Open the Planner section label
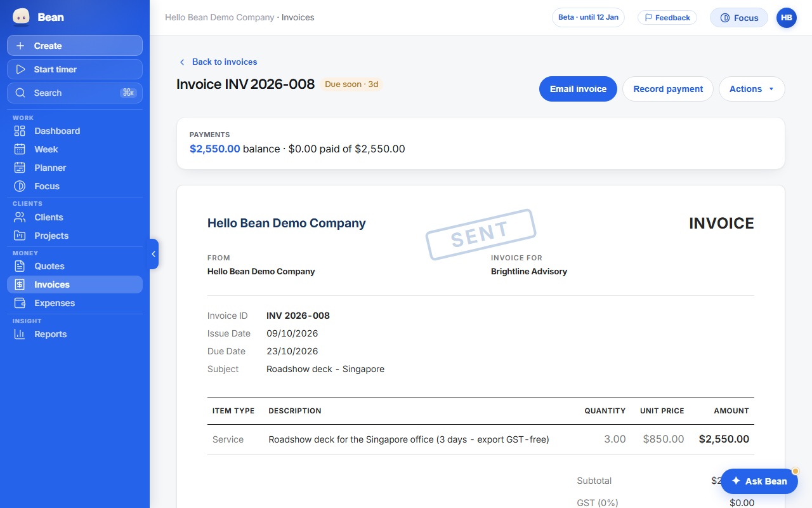This screenshot has height=508, width=812. [x=50, y=168]
